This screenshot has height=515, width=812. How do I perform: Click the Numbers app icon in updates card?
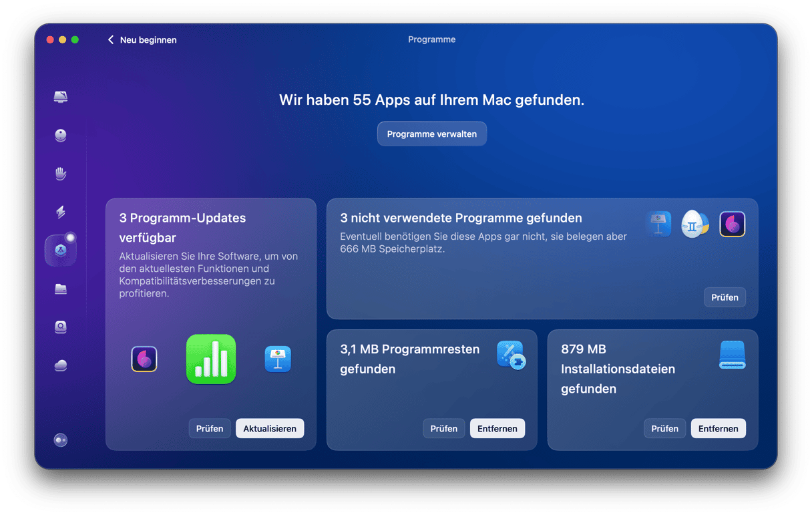(x=211, y=359)
